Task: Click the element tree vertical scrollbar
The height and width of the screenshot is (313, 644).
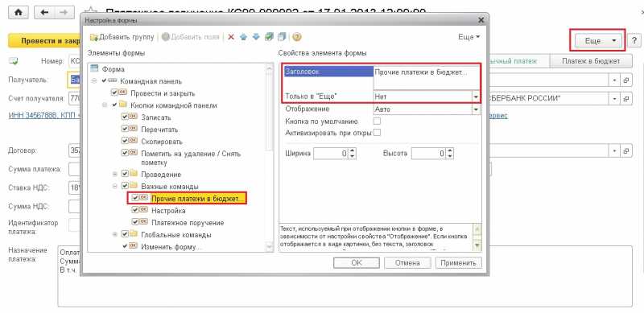Action: tap(270, 158)
